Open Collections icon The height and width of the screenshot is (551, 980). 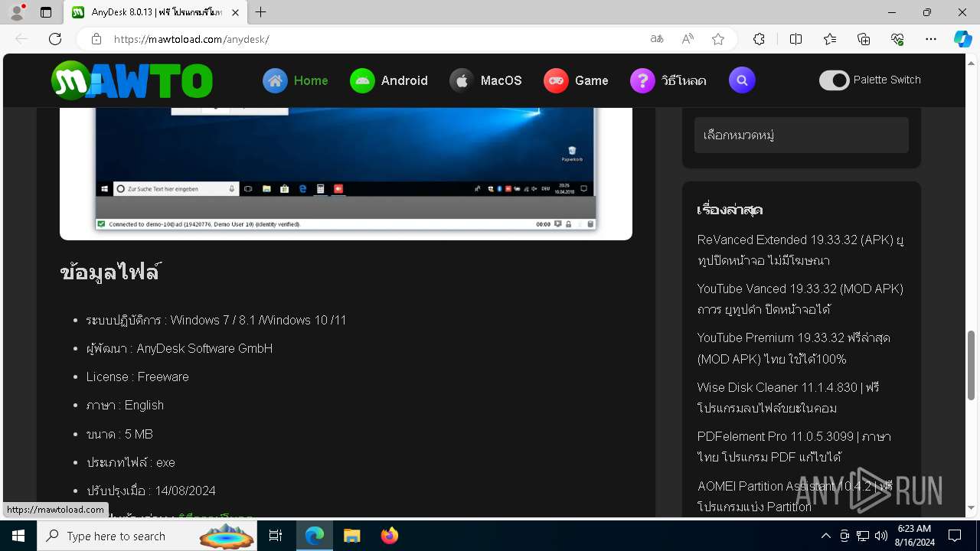point(864,39)
